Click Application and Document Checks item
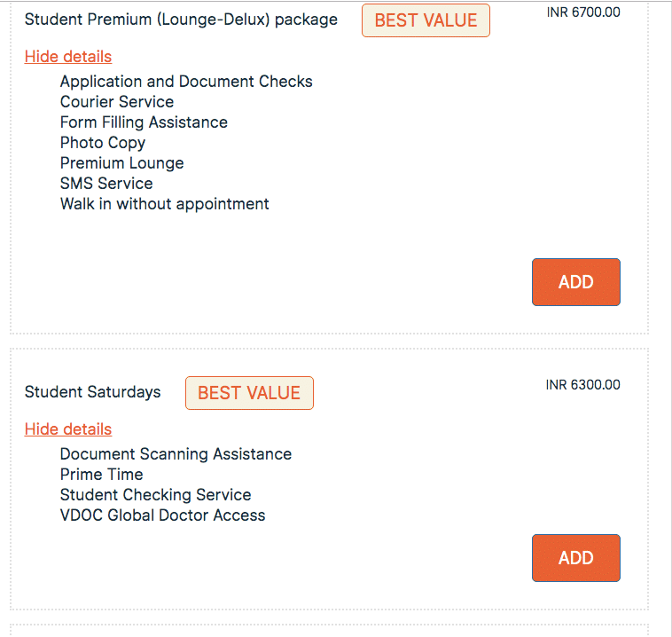Viewport: 672px width, 637px height. click(x=186, y=82)
